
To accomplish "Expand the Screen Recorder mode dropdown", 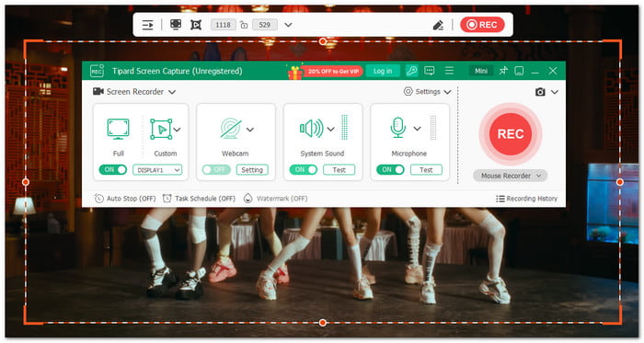I will point(172,92).
